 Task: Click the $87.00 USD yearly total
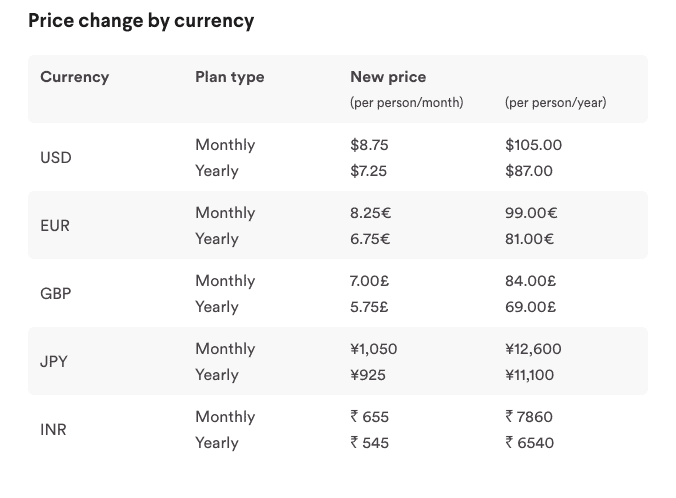(x=529, y=171)
